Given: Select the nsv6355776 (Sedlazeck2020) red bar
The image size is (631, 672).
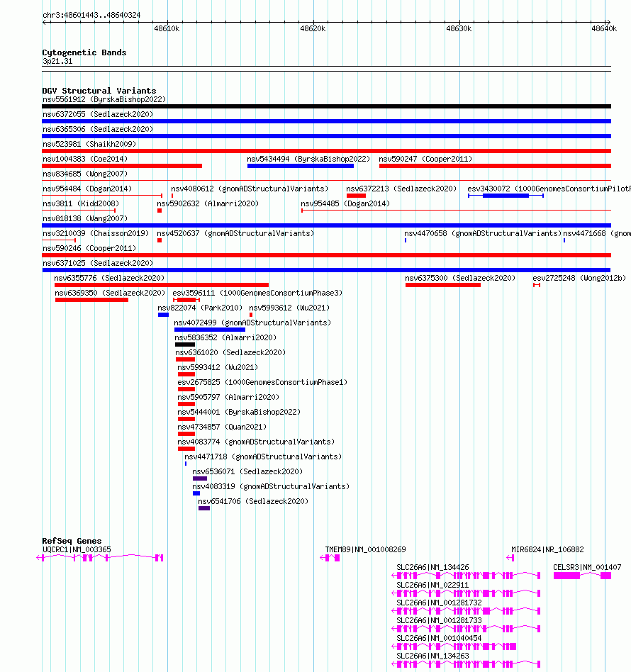Looking at the screenshot, I should click(162, 285).
